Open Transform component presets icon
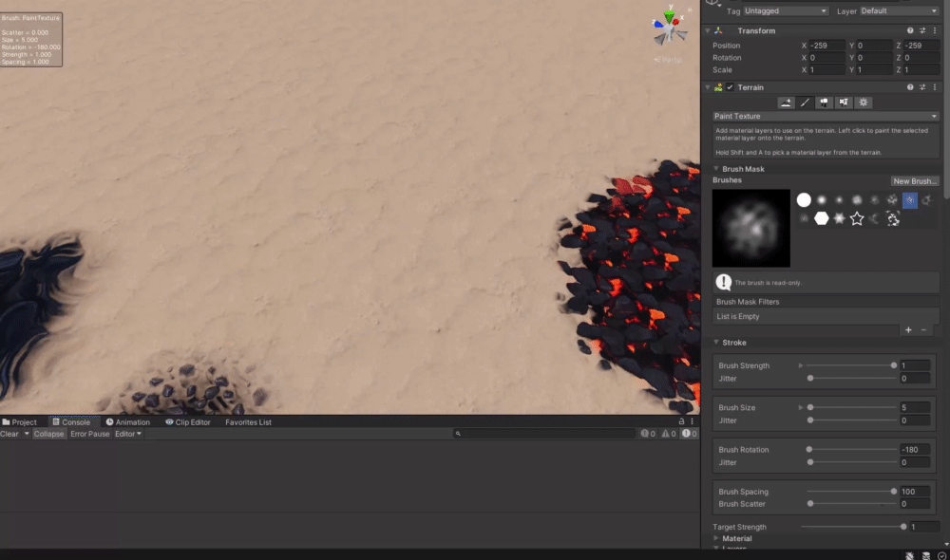 click(922, 30)
